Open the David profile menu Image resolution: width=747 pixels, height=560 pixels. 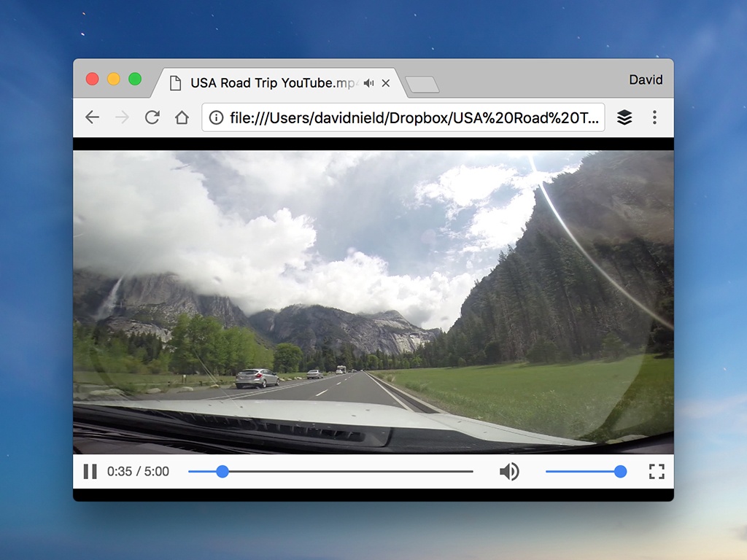point(646,80)
